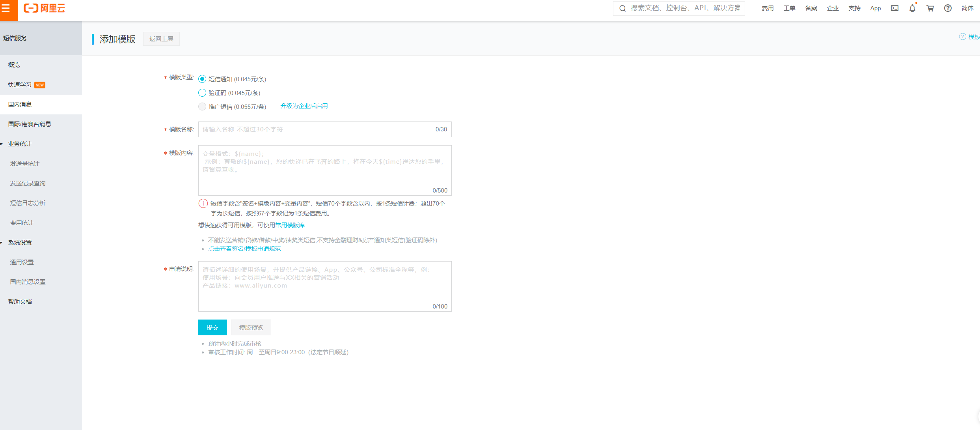
Task: Open 工单 in the top navigation
Action: (x=789, y=8)
